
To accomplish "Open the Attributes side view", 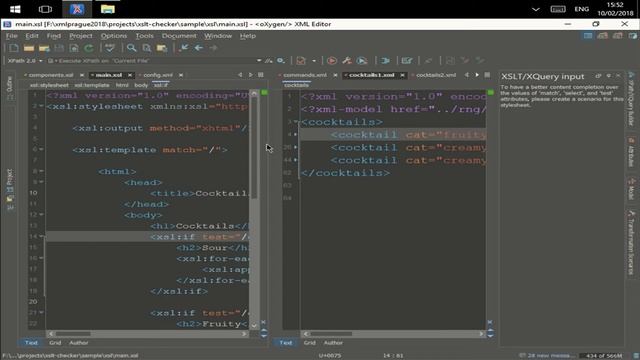I will tap(631, 152).
